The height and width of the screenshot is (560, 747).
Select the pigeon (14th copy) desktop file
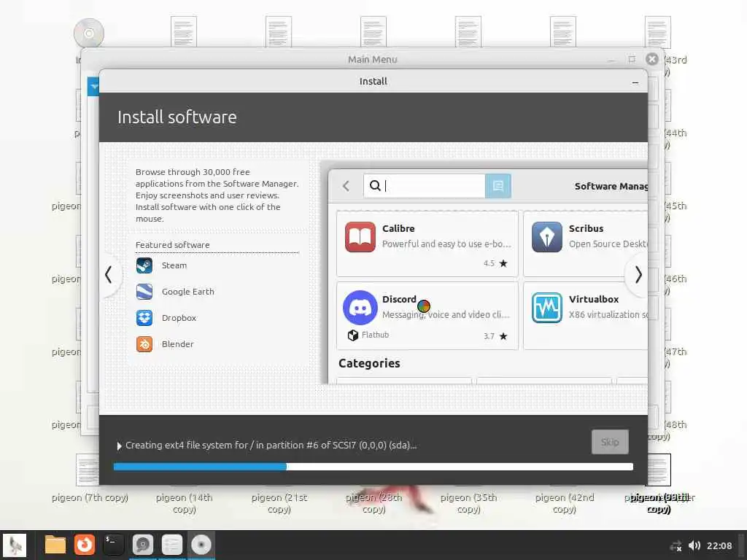185,503
